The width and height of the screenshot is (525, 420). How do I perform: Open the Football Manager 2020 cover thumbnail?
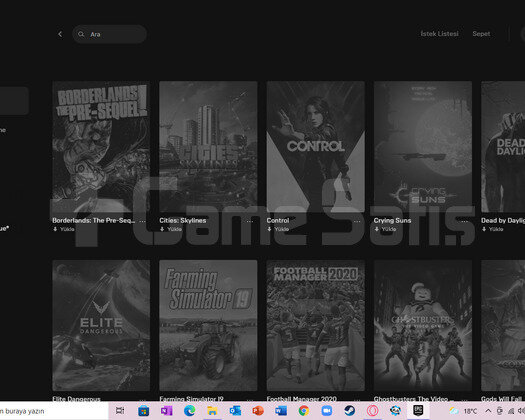tap(315, 325)
